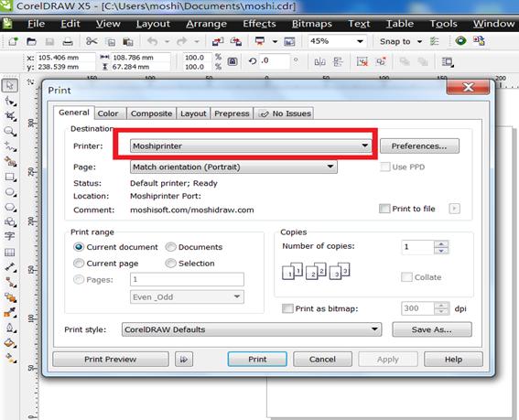Image resolution: width=519 pixels, height=420 pixels.
Task: Select the Polygon tool
Action: [x=10, y=207]
